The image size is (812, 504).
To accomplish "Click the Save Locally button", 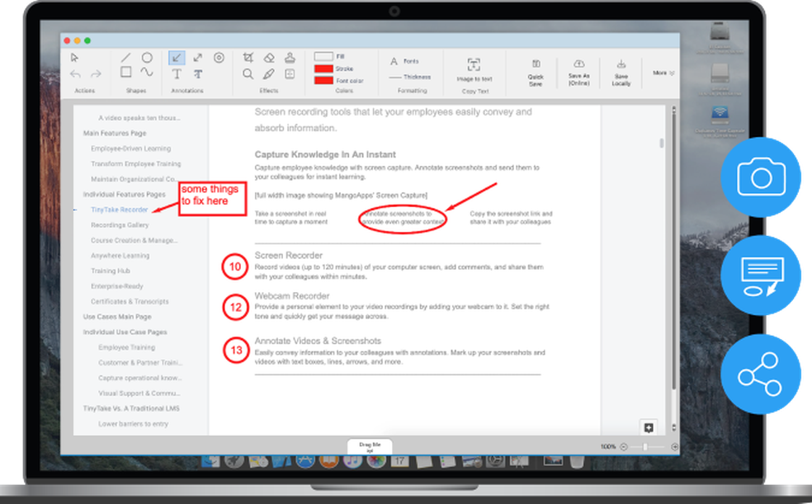I will pos(622,70).
